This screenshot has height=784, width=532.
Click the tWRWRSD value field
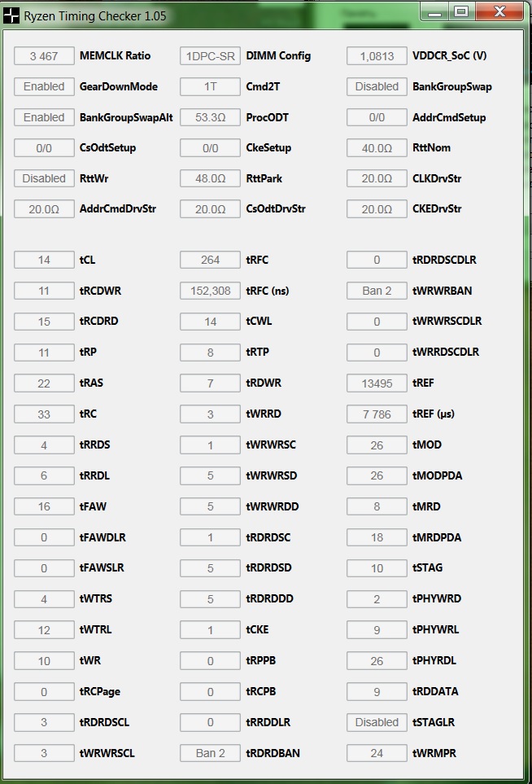[x=211, y=476]
